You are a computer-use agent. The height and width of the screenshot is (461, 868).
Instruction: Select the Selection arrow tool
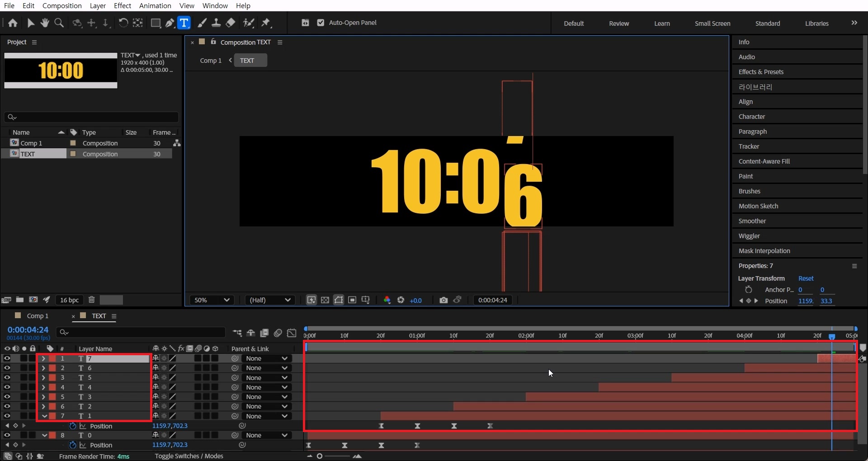pyautogui.click(x=31, y=23)
